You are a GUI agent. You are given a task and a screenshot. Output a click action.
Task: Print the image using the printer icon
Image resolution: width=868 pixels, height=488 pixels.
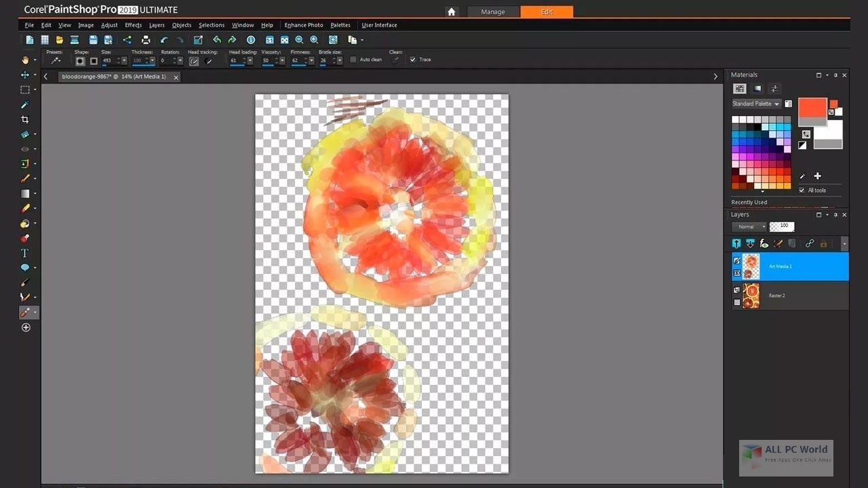tap(146, 40)
